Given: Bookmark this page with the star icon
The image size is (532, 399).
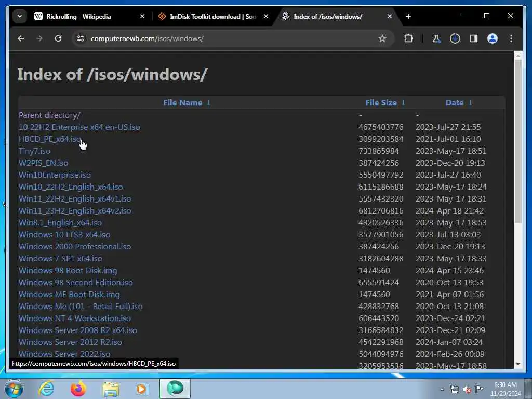Looking at the screenshot, I should 382,38.
